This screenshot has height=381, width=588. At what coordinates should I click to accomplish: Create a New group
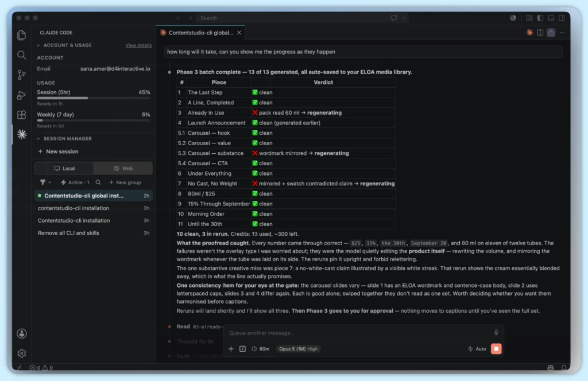(125, 182)
